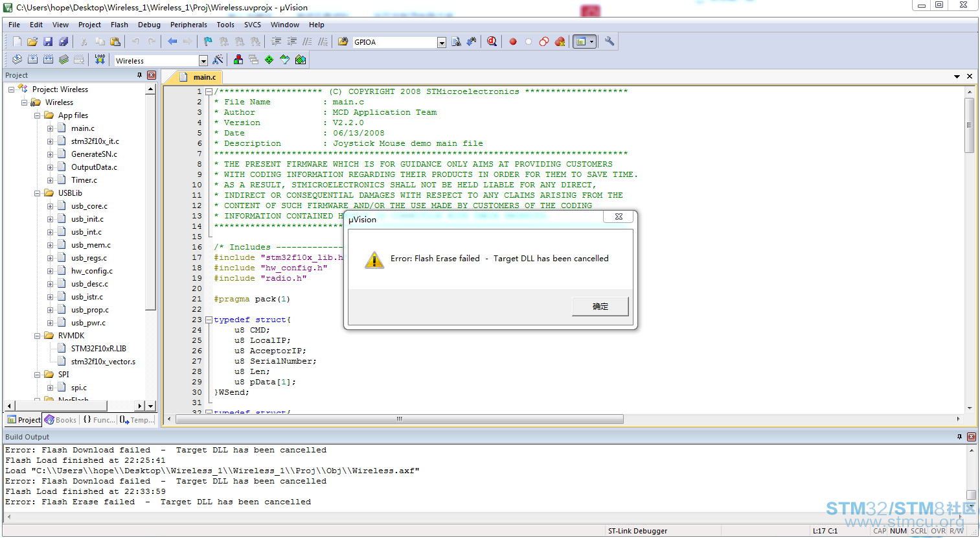The height and width of the screenshot is (538, 980).
Task: Open the GPIOA find combo dropdown arrow
Action: point(442,42)
